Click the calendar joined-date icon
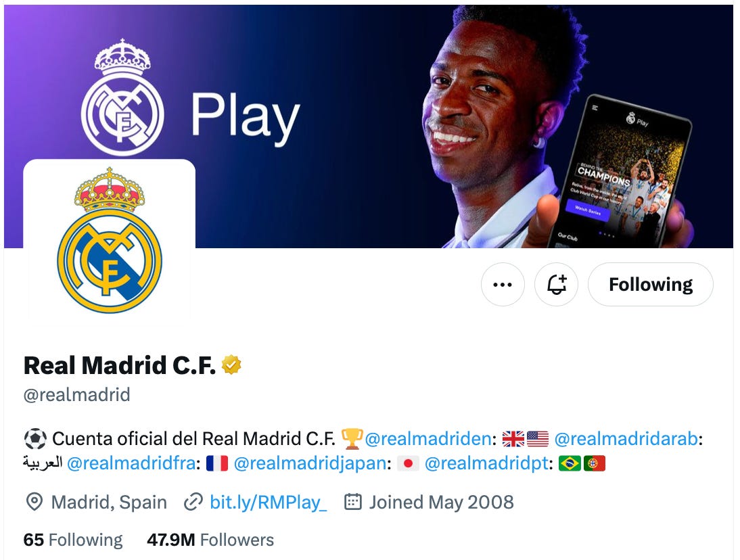 [x=353, y=502]
